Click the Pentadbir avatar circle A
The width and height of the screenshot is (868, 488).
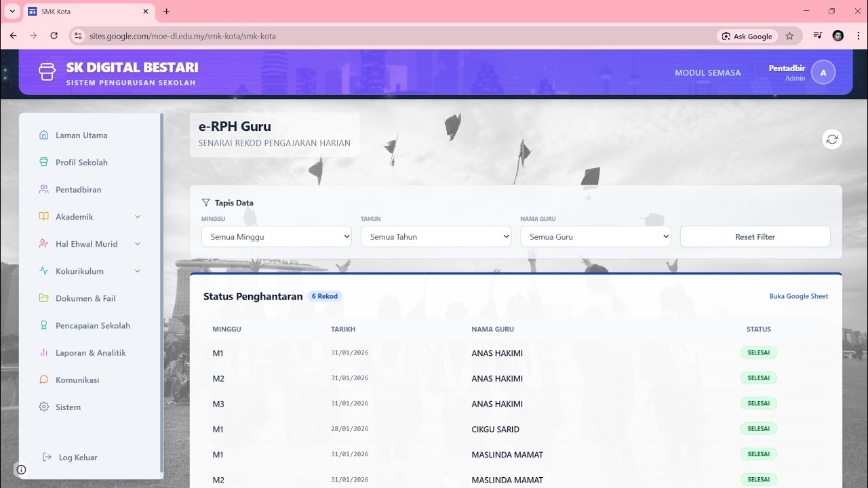point(823,73)
